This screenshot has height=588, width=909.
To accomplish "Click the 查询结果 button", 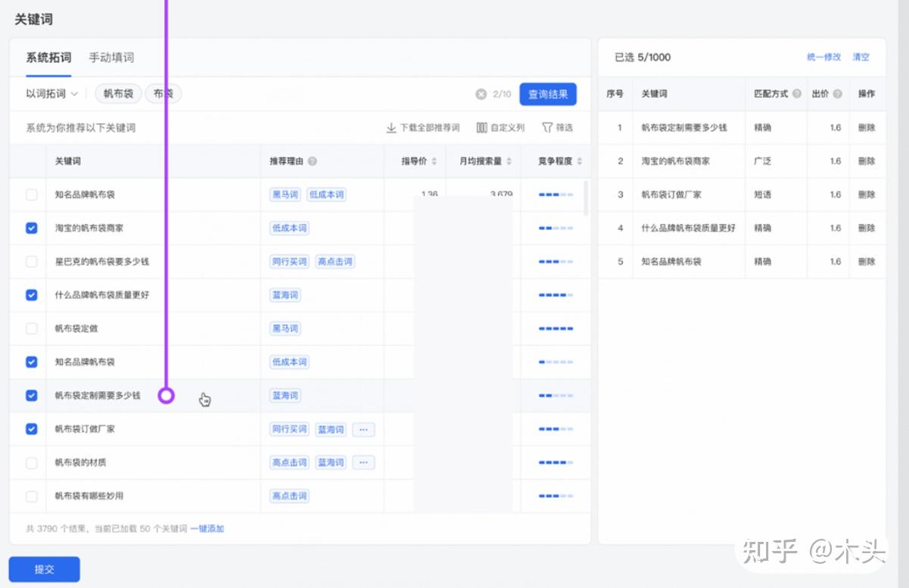I will click(548, 95).
